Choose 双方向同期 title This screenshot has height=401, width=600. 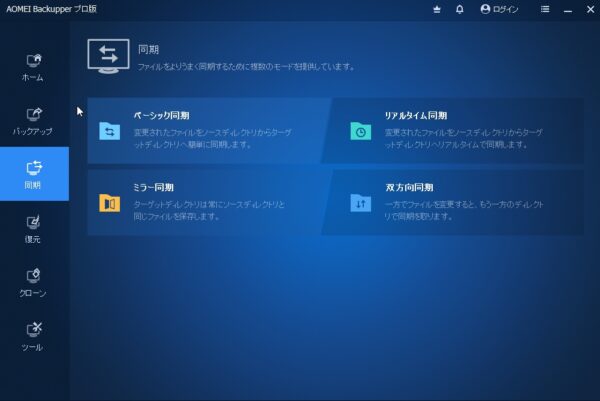(x=409, y=187)
